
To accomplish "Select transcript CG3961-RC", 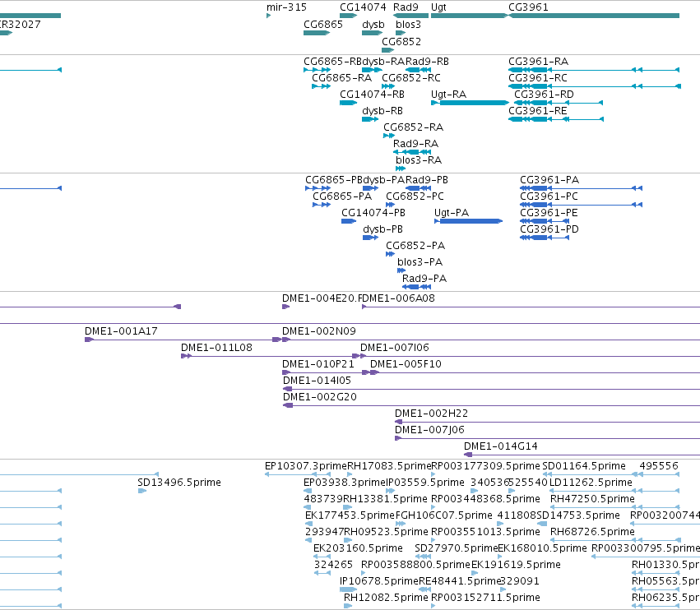I will click(x=537, y=77).
